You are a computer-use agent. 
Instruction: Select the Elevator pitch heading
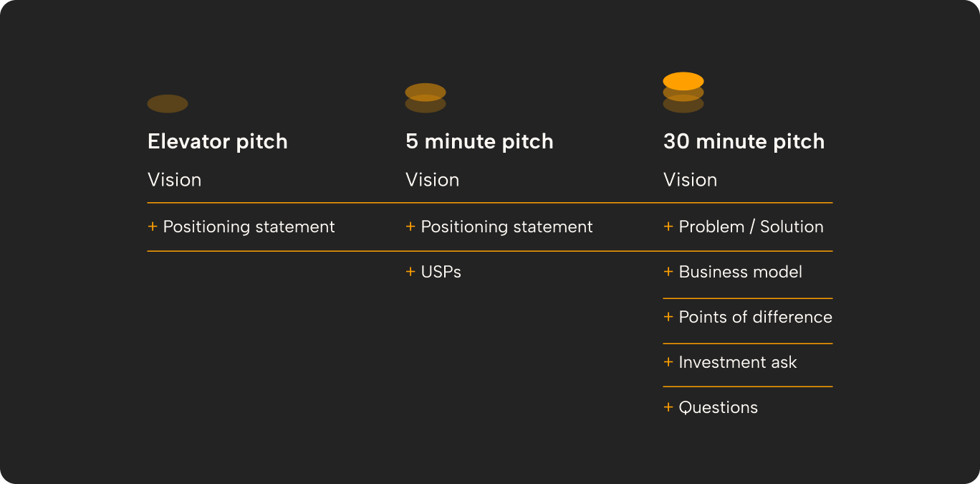click(217, 141)
